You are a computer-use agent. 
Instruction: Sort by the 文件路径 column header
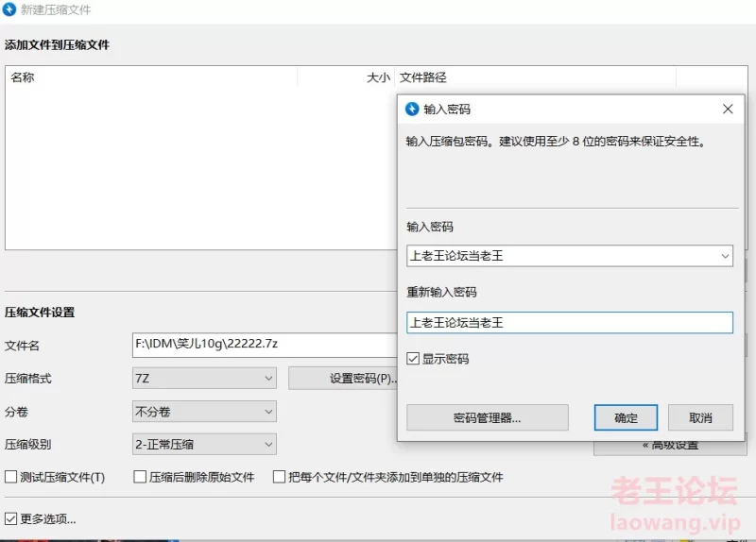click(535, 77)
